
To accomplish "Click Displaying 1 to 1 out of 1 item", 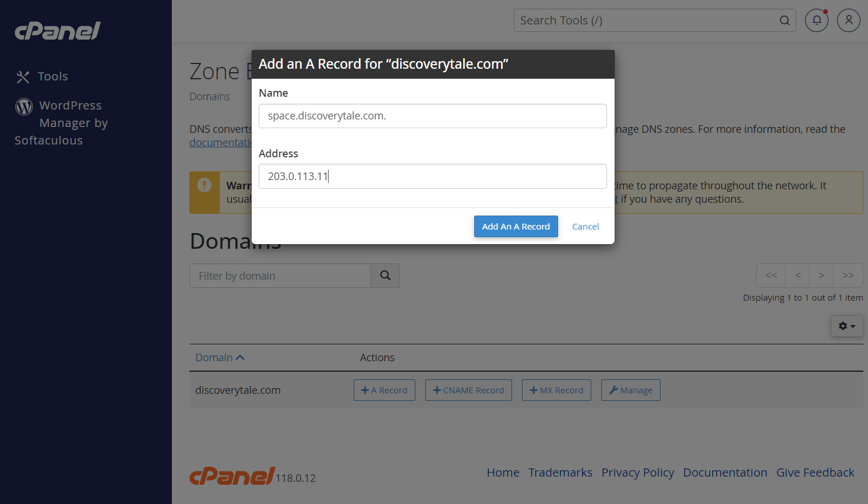I will pos(803,298).
